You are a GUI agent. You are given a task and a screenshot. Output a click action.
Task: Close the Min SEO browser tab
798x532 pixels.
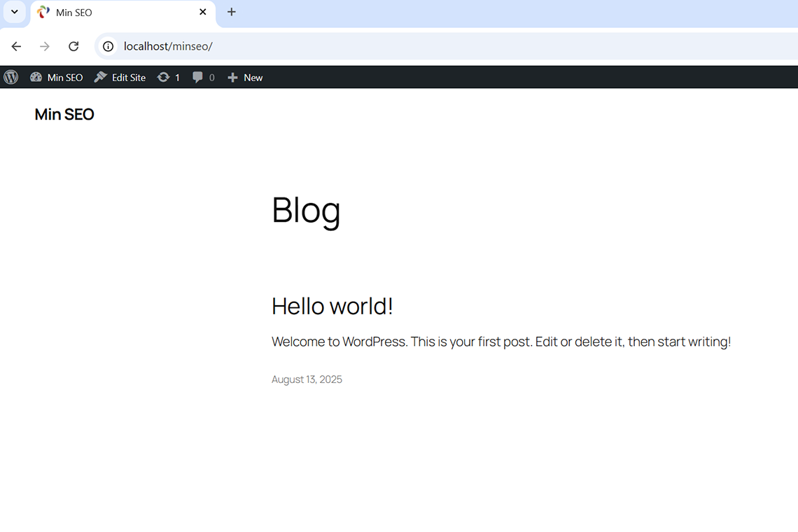click(x=203, y=12)
